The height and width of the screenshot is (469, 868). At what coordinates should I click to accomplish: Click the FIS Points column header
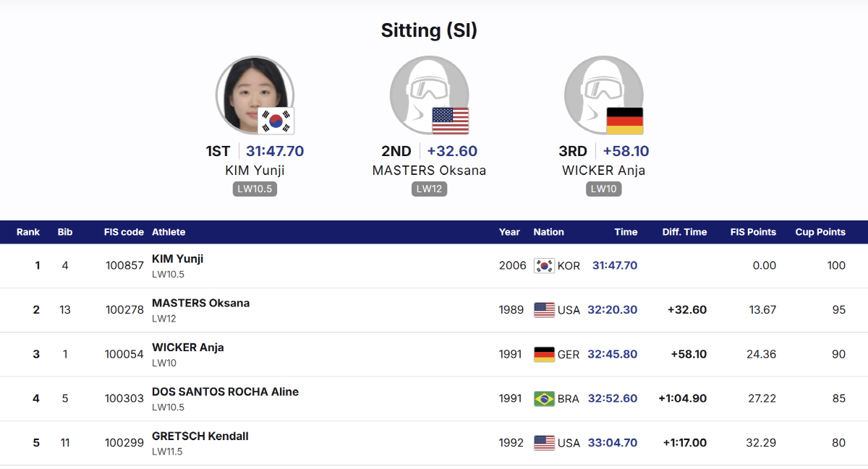point(753,232)
